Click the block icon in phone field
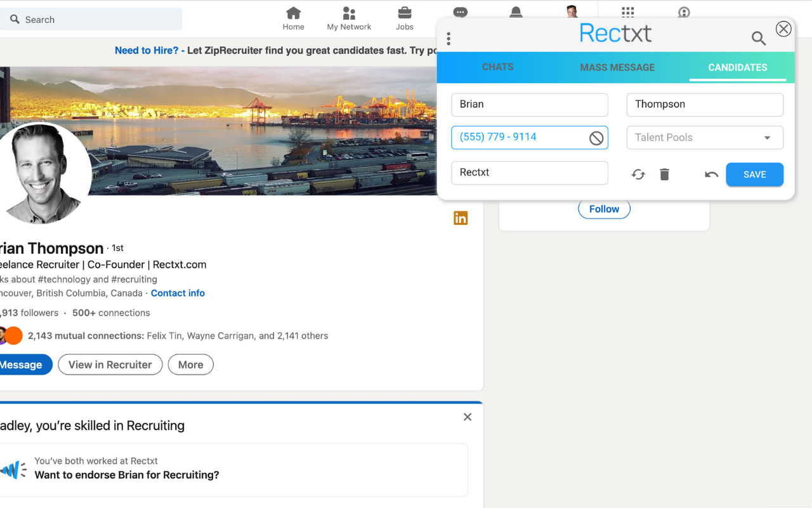 coord(596,138)
